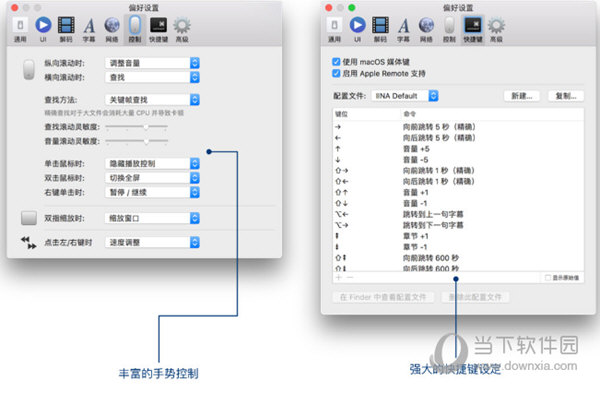Open General (通用) pane in left window
This screenshot has height=393, width=600.
[x=20, y=30]
